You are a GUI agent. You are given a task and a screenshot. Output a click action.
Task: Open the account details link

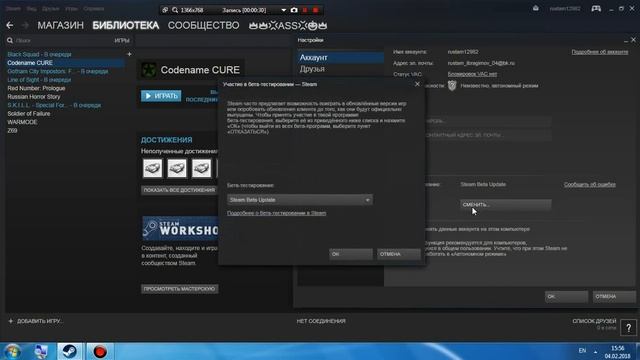[x=600, y=52]
